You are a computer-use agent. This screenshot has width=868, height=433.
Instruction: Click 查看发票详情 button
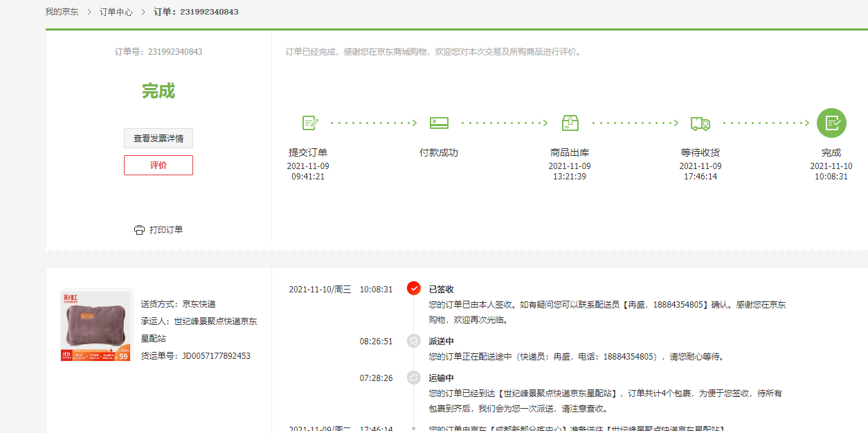coord(159,139)
